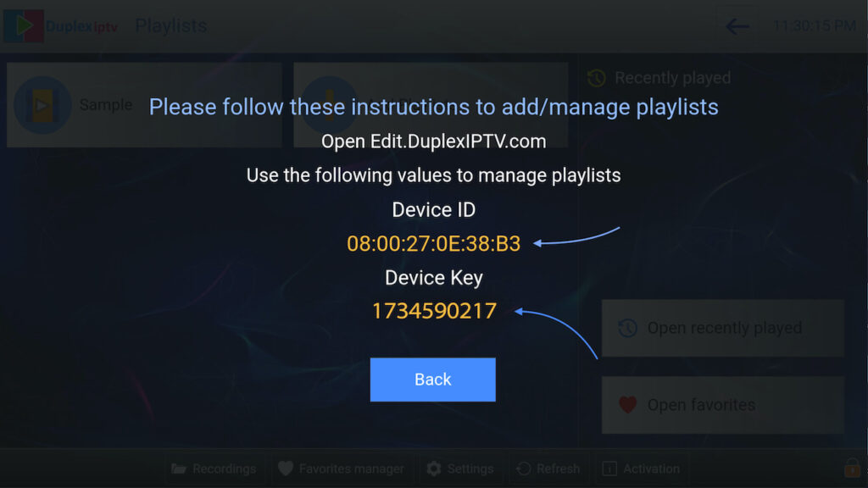The height and width of the screenshot is (488, 868).
Task: Click the back arrow near the clock
Action: pyautogui.click(x=737, y=26)
